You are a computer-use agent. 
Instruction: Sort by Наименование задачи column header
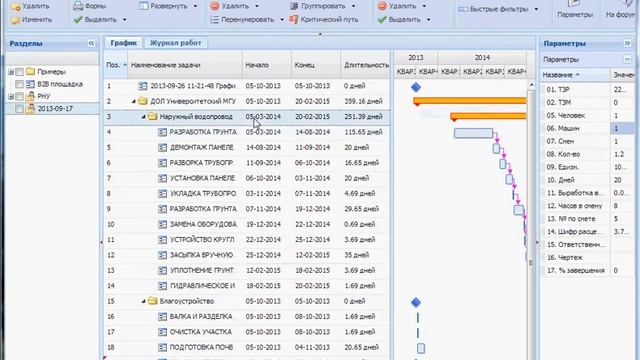pos(185,65)
